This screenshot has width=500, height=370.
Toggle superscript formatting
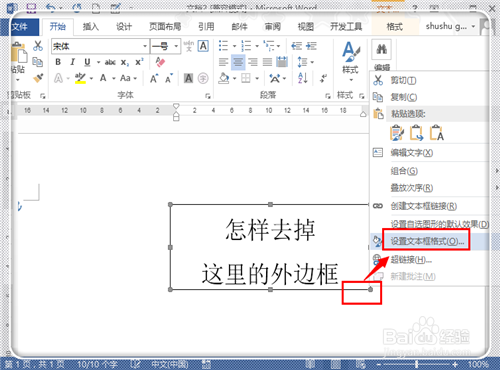point(139,62)
